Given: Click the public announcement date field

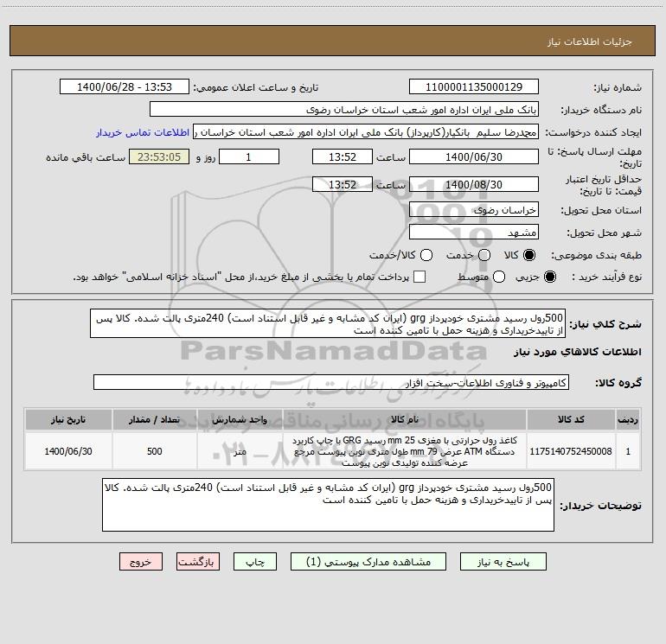Looking at the screenshot, I should point(125,87).
